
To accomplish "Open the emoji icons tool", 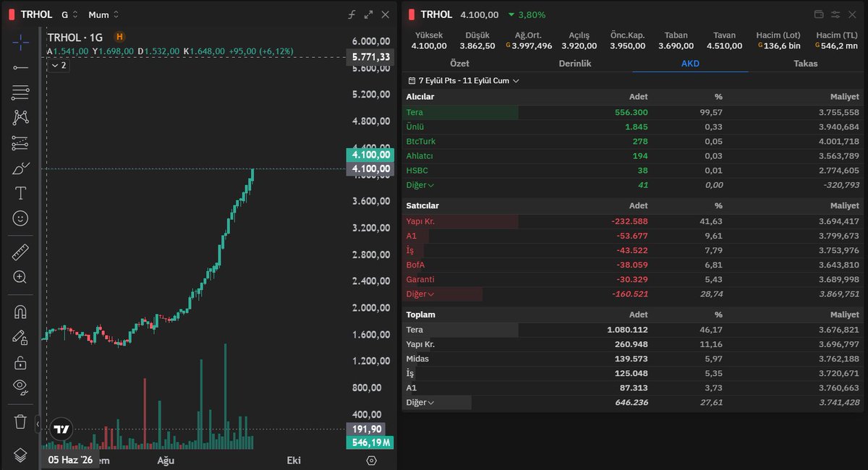I will tap(20, 218).
